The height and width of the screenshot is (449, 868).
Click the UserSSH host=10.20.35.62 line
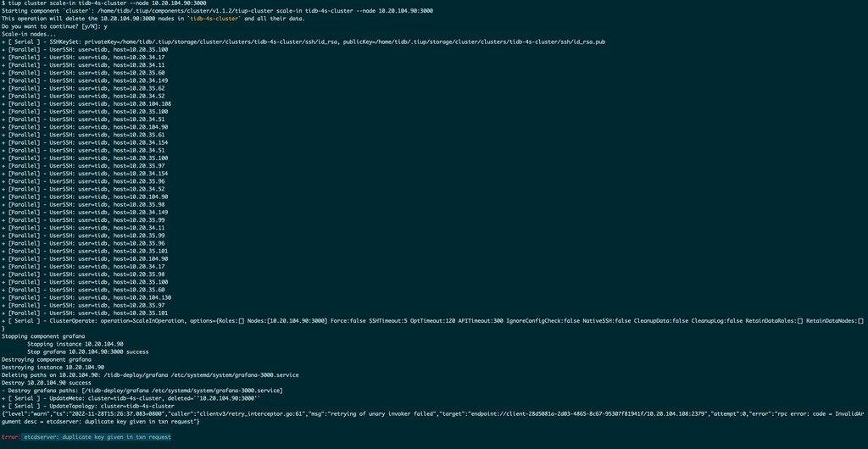coord(83,88)
